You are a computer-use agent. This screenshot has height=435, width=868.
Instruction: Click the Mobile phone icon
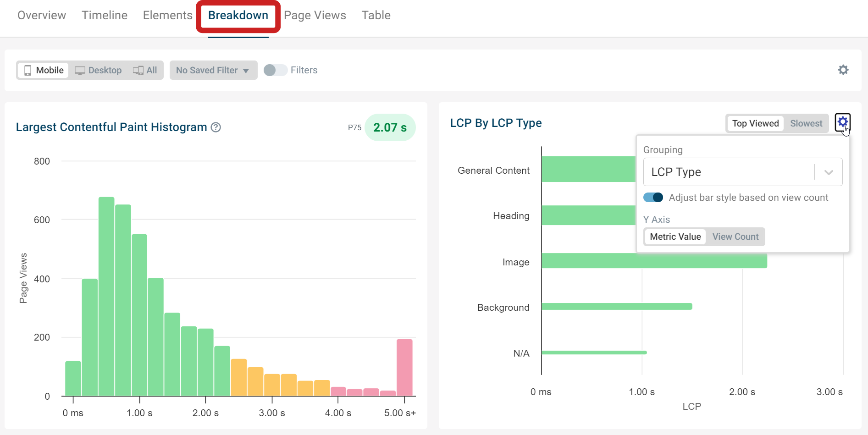point(28,70)
